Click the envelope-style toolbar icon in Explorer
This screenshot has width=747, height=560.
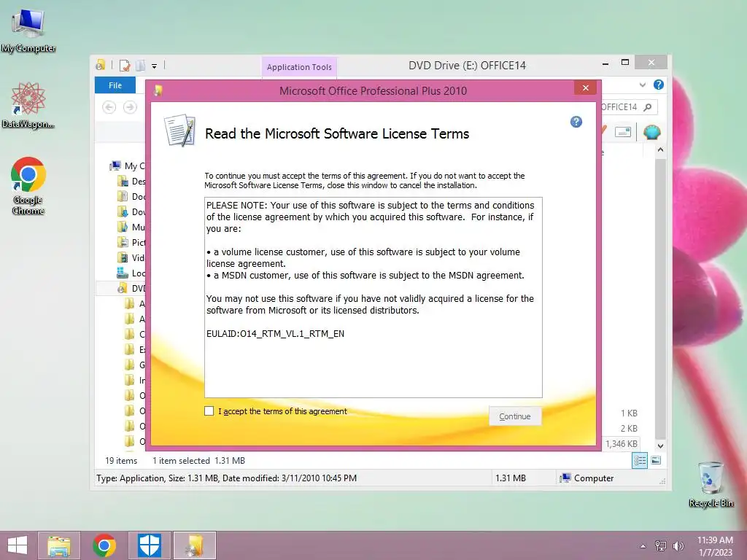coord(623,132)
